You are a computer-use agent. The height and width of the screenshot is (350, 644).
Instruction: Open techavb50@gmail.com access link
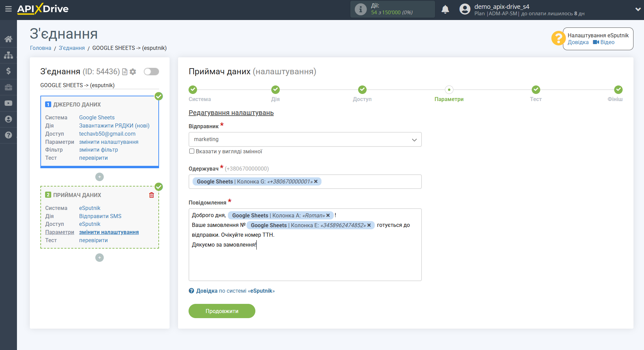[107, 134]
